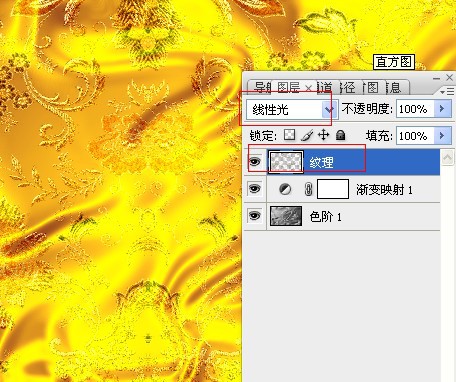The width and height of the screenshot is (456, 382).
Task: Hide the 色阶 1 layer
Action: point(255,216)
